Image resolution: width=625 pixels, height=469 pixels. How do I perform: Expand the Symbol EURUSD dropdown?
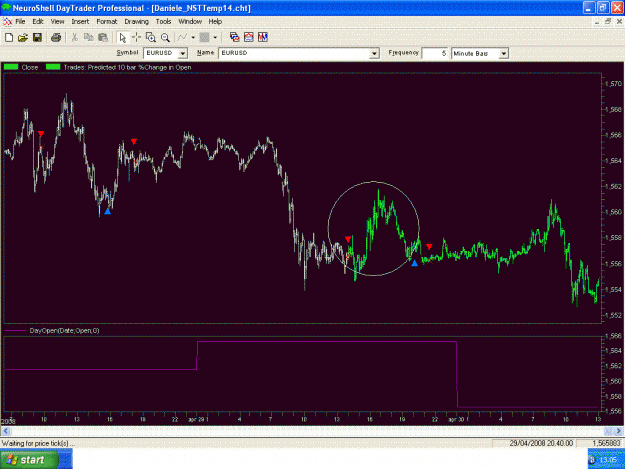point(183,53)
